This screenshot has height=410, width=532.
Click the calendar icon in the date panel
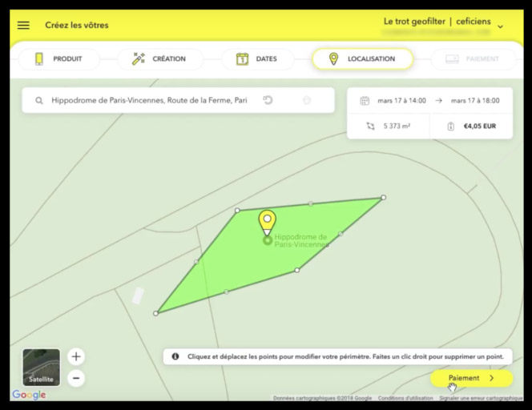[x=365, y=101]
